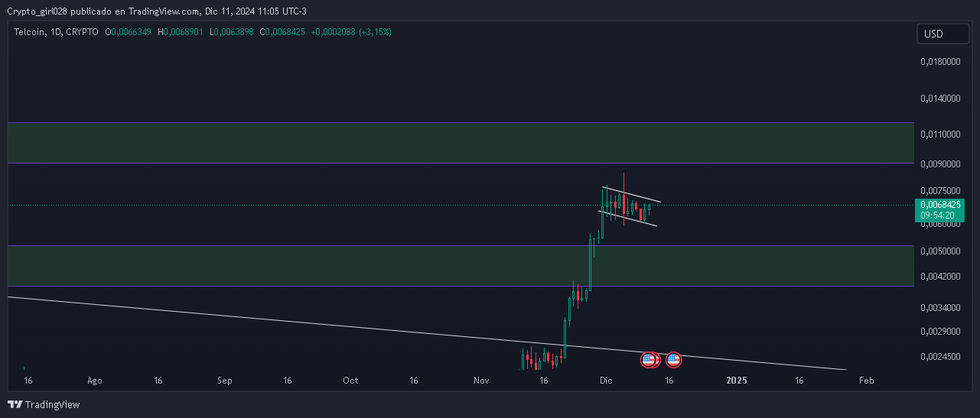Select the upper green resistance zone rectangle
This screenshot has height=418, width=980.
[461, 143]
